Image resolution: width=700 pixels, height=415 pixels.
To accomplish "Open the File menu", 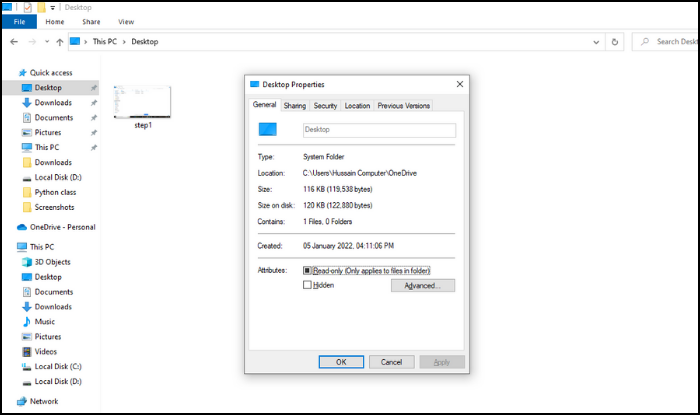I will (x=19, y=22).
